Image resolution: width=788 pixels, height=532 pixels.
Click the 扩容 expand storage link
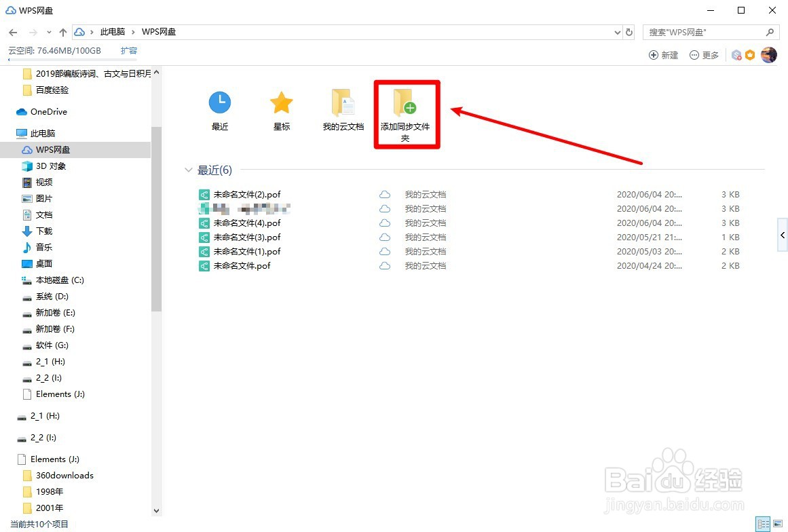pos(129,51)
